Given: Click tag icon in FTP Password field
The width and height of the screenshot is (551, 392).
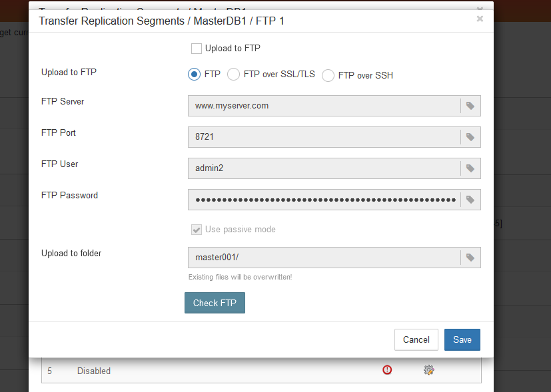Looking at the screenshot, I should pyautogui.click(x=470, y=200).
